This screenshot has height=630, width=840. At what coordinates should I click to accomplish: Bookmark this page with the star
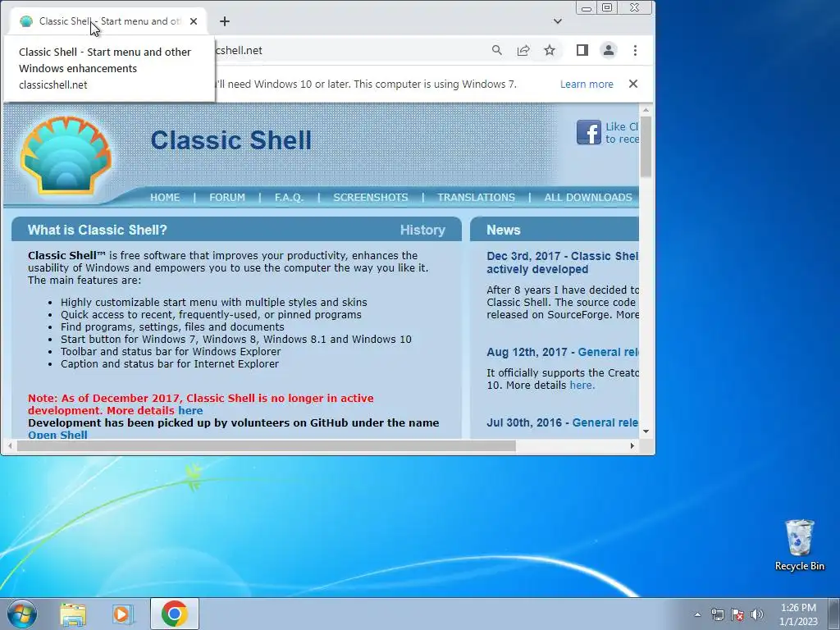coord(550,50)
